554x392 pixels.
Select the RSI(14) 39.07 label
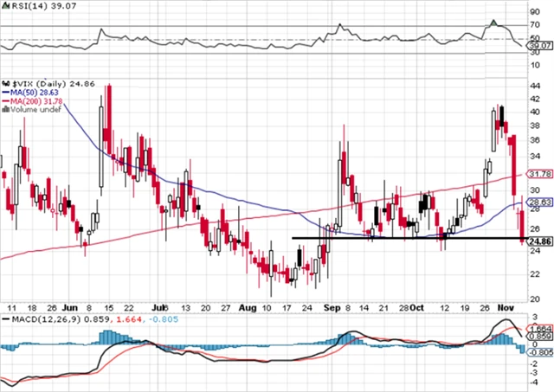[x=35, y=8]
